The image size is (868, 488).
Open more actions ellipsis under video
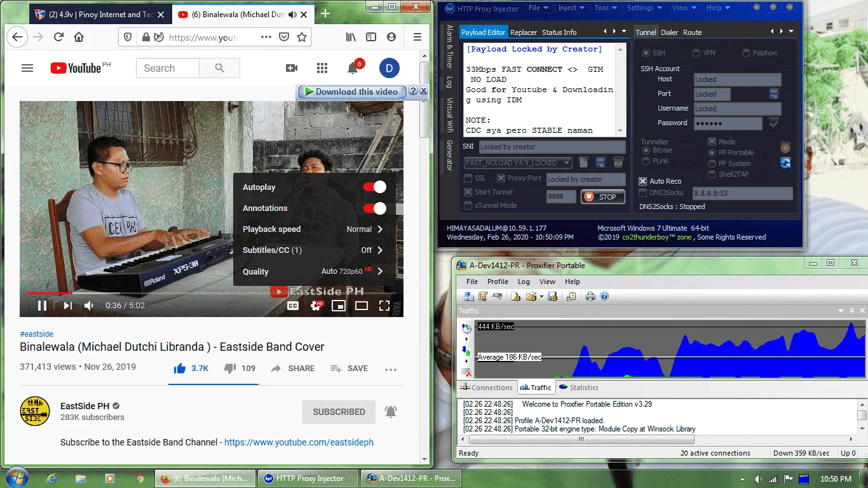(391, 369)
